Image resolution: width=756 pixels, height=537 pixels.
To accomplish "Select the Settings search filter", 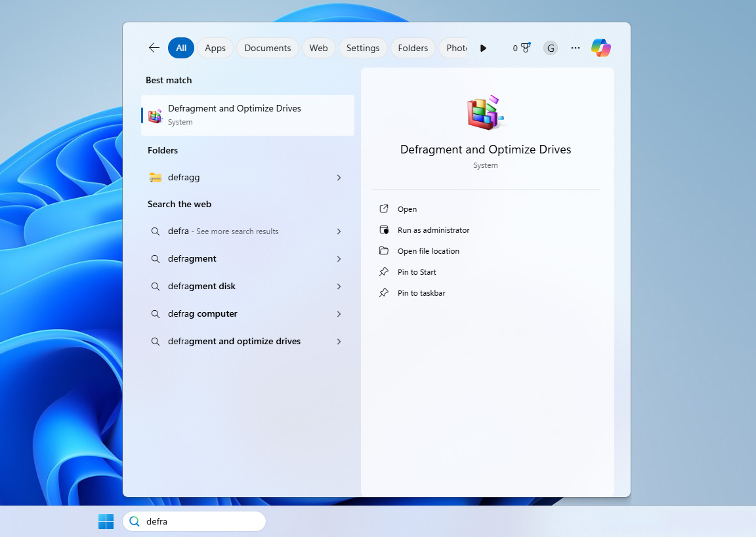I will 363,47.
